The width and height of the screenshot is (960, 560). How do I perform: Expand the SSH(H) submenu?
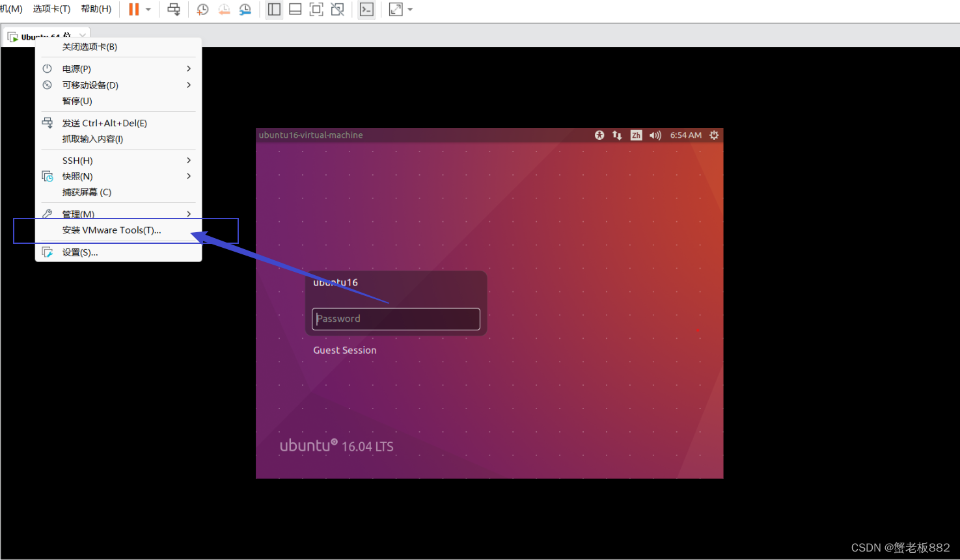[x=118, y=161]
